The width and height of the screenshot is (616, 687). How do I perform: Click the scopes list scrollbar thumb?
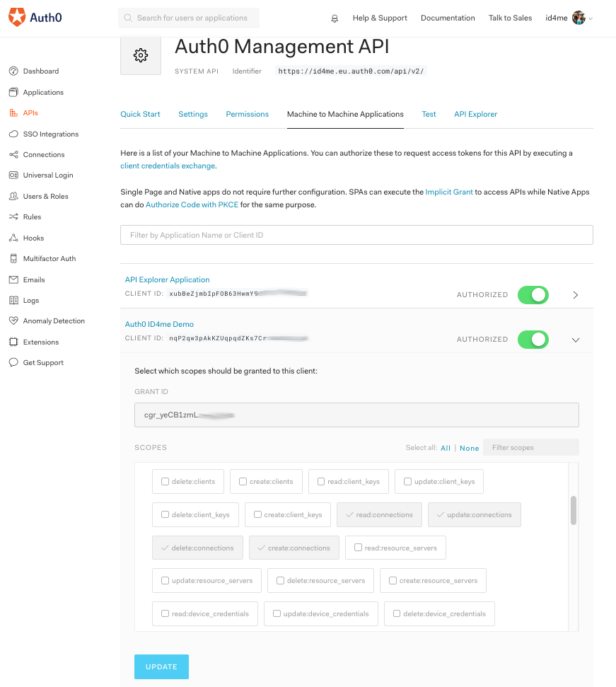pyautogui.click(x=574, y=510)
